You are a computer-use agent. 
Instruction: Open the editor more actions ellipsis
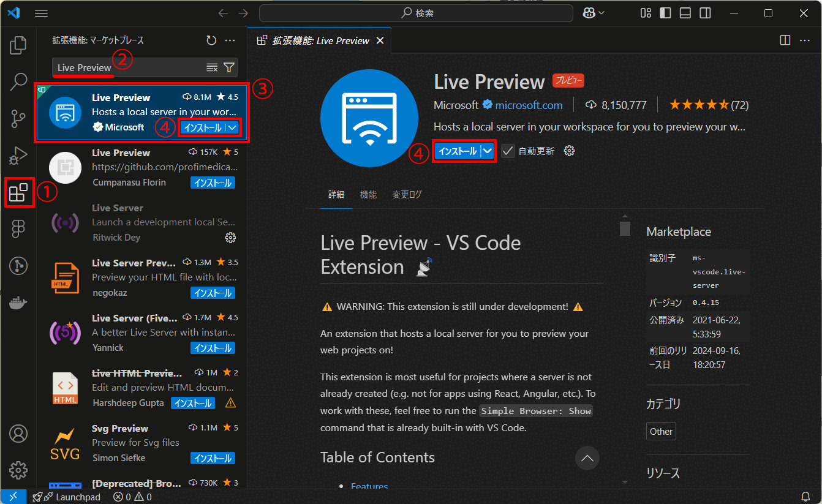[805, 40]
